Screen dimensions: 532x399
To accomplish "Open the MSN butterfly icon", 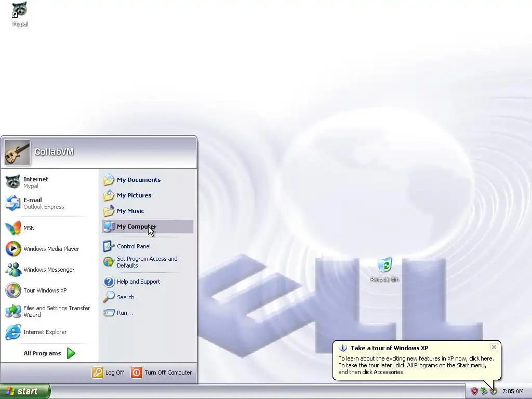I will (13, 228).
